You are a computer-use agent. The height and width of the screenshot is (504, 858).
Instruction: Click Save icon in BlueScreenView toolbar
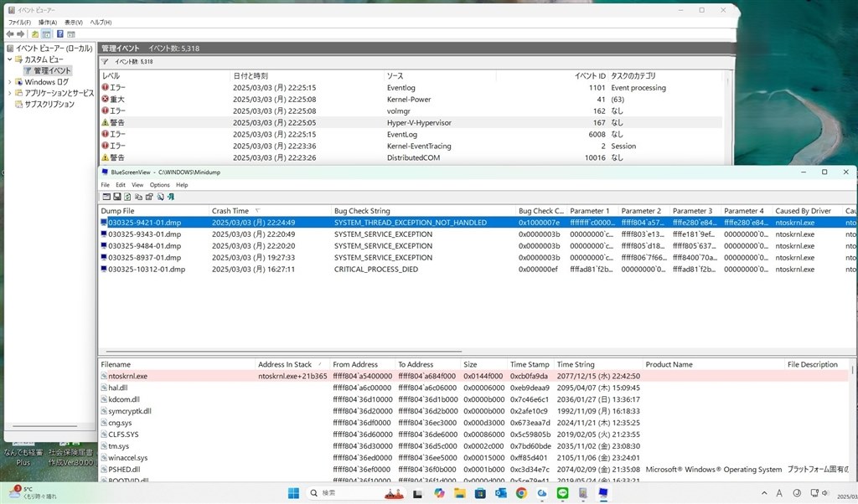(117, 197)
